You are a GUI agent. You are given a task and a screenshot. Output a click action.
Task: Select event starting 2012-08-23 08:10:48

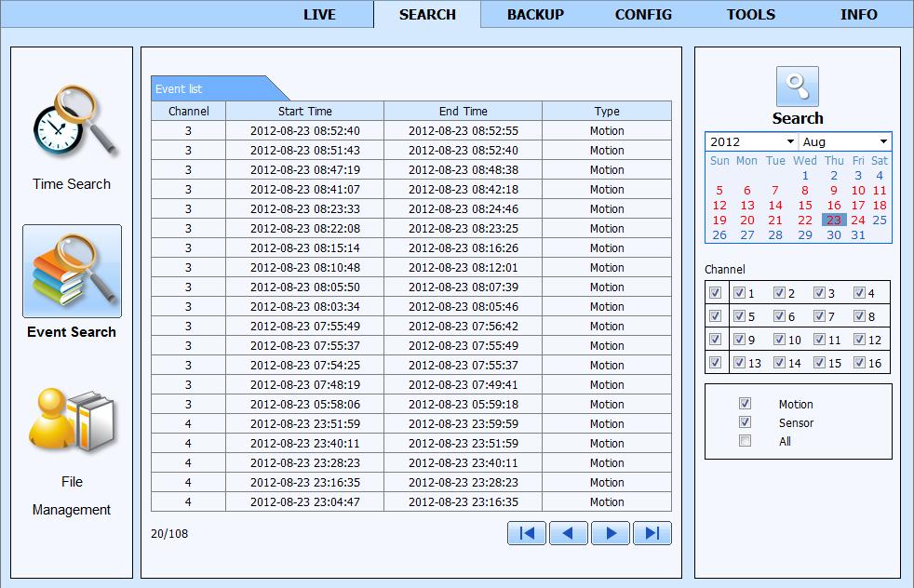coord(411,268)
